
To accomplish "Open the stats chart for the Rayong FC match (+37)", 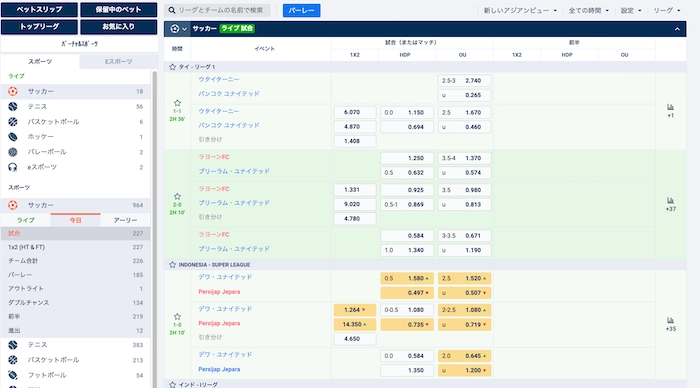I will [x=671, y=200].
